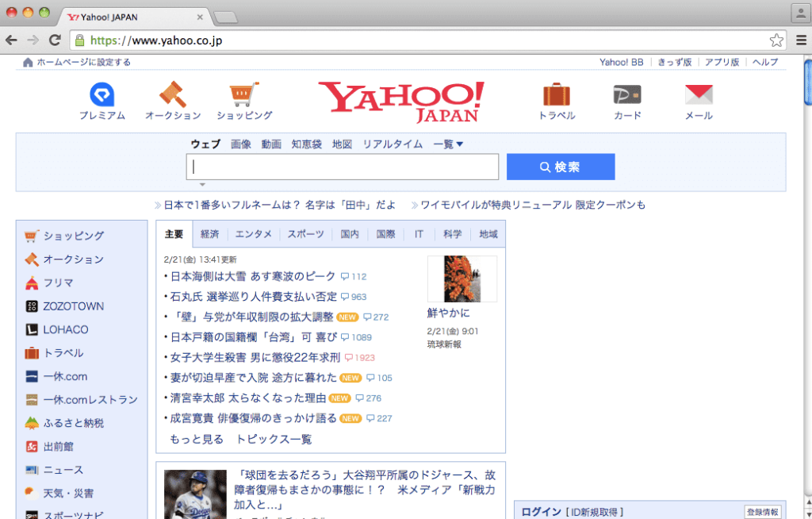Click sidebar ニュース icon
812x519 pixels.
pos(32,471)
